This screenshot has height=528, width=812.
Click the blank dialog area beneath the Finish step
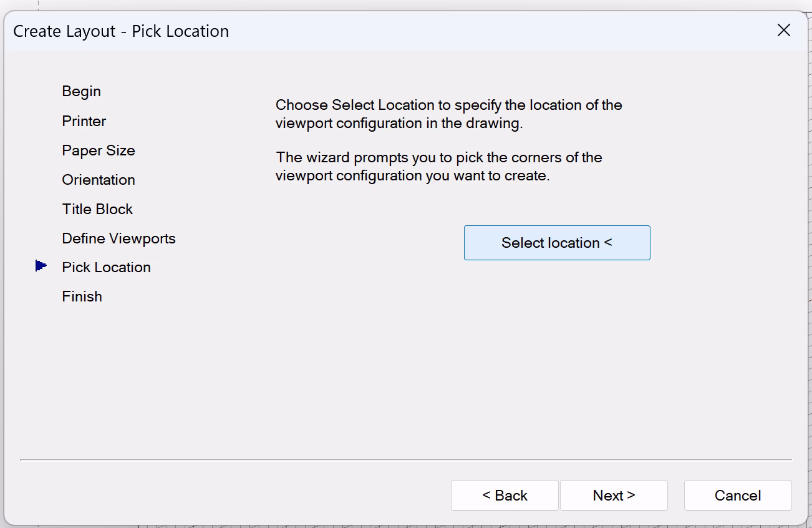click(125, 374)
